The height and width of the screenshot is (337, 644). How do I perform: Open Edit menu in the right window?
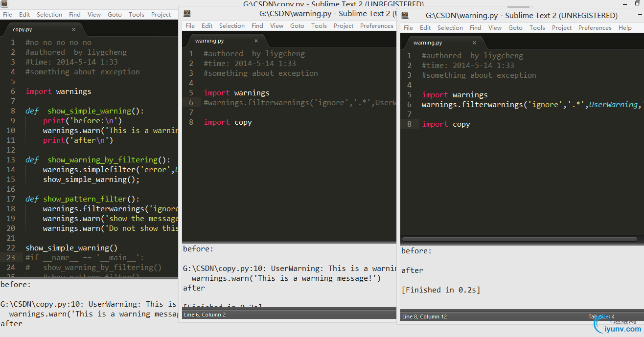click(425, 28)
